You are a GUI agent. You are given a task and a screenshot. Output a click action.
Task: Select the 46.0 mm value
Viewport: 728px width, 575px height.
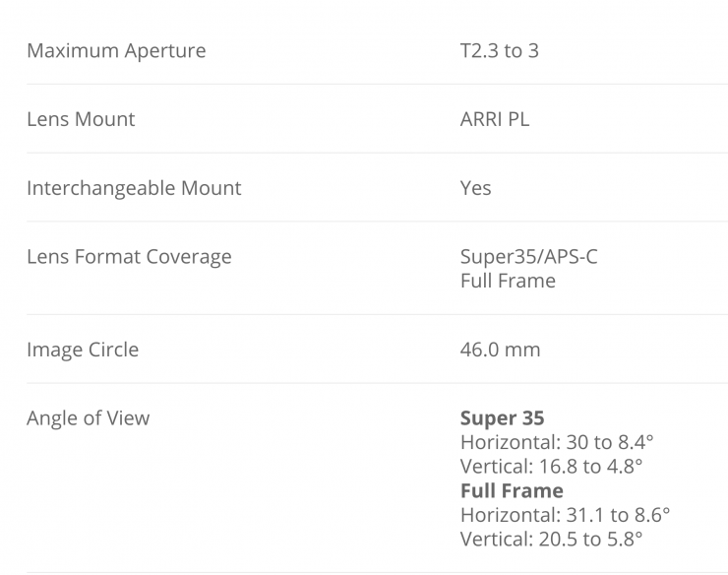tap(500, 350)
